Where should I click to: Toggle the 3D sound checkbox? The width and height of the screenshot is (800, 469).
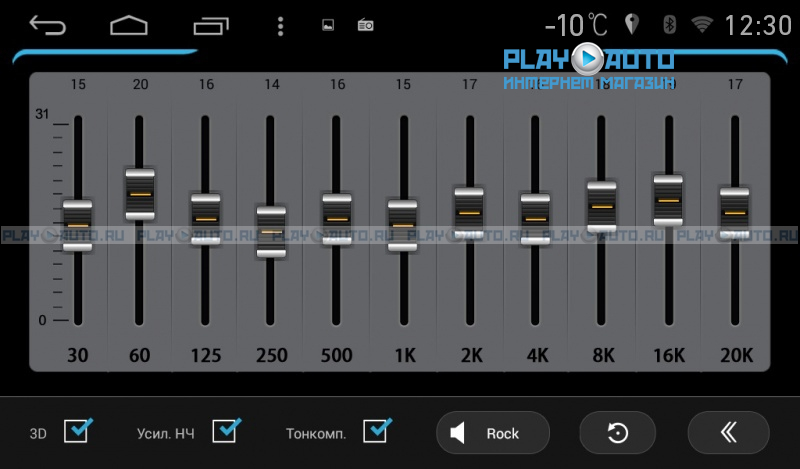tap(77, 432)
